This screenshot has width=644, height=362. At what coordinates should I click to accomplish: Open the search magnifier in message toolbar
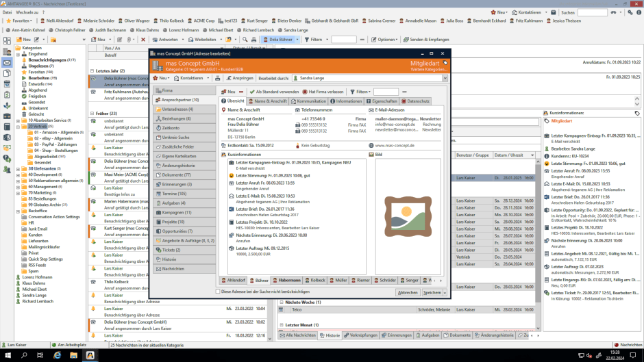(x=245, y=40)
